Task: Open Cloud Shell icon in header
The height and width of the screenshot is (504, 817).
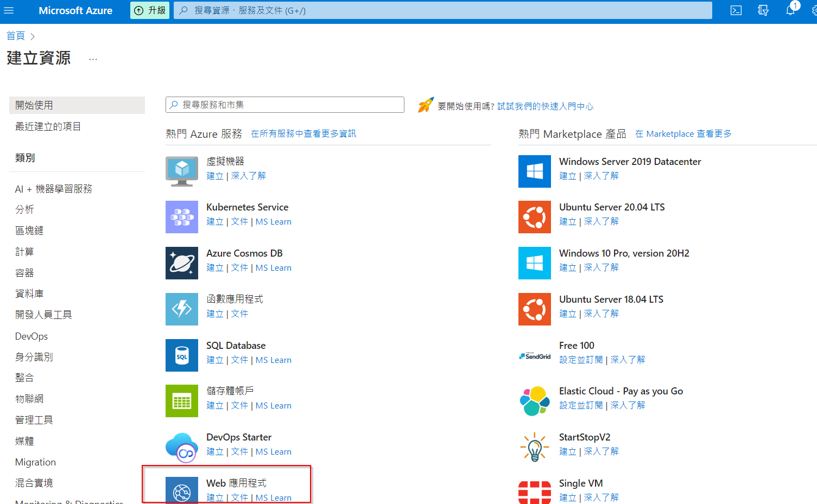Action: tap(736, 10)
